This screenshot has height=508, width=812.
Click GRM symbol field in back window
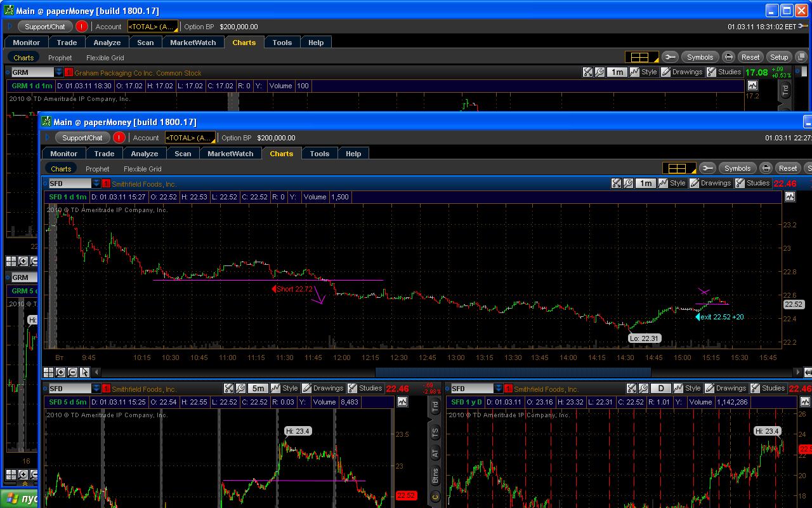[x=32, y=72]
